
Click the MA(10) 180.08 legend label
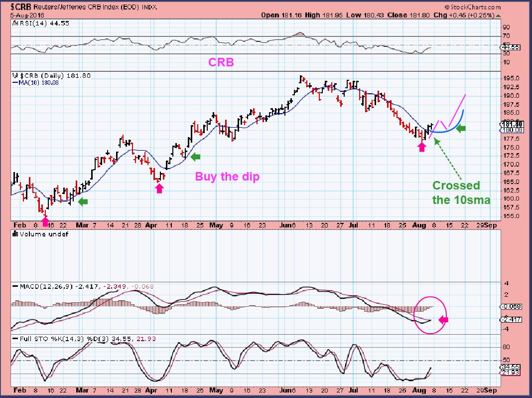coord(39,82)
